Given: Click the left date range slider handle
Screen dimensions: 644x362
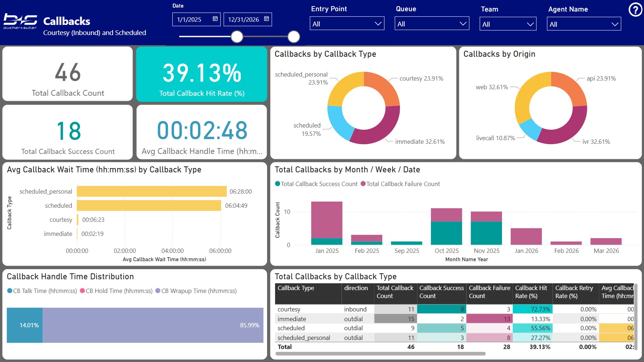Looking at the screenshot, I should pyautogui.click(x=237, y=36).
